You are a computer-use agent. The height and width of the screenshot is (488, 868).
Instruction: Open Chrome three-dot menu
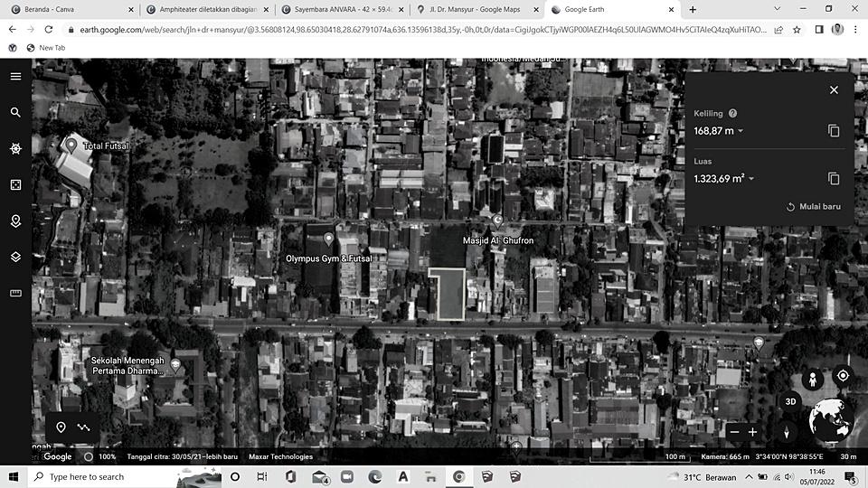[x=855, y=30]
